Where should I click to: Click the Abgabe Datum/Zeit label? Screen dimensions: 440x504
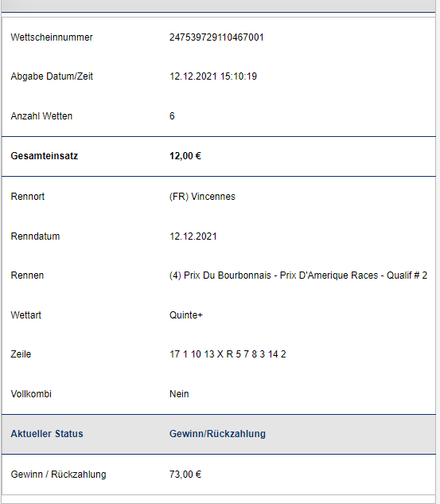(52, 76)
